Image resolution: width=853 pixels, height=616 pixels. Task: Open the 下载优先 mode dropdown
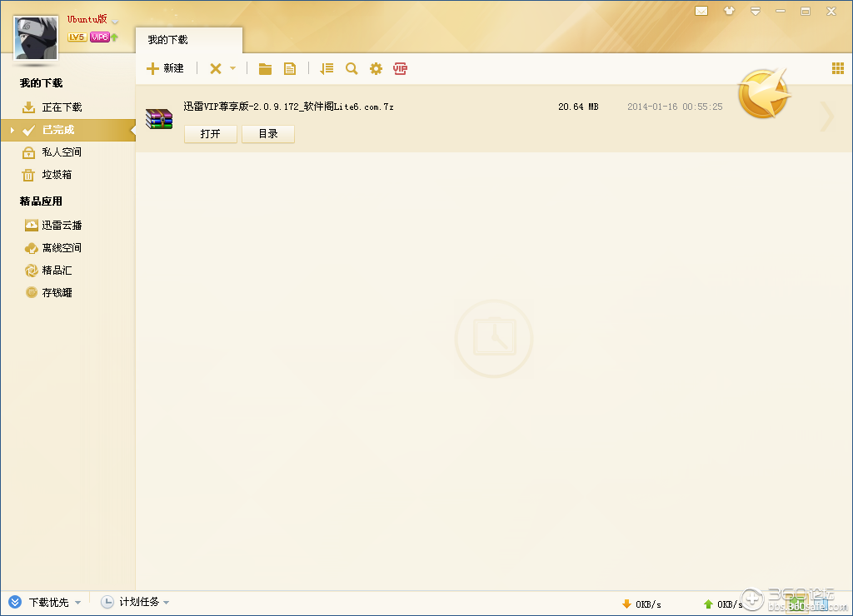pos(77,603)
